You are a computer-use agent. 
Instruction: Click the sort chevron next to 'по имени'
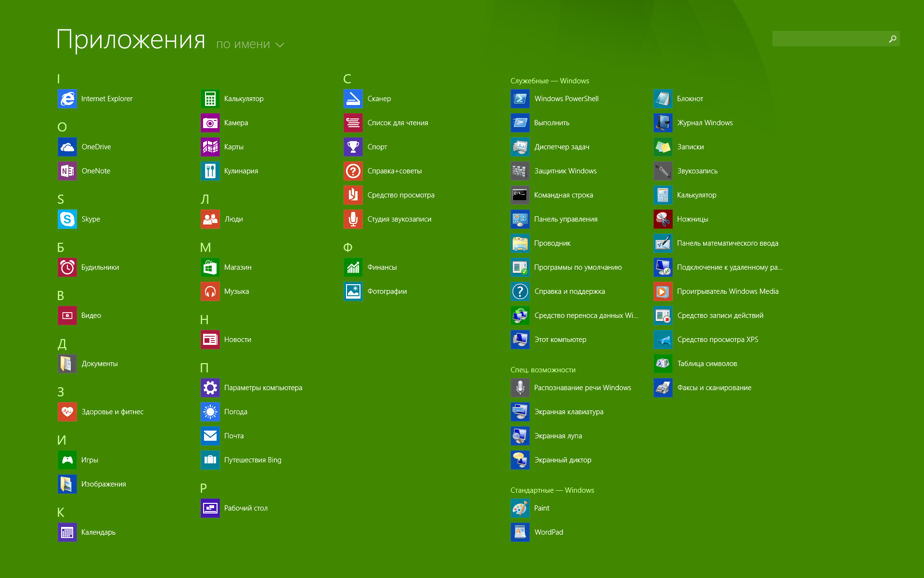280,45
